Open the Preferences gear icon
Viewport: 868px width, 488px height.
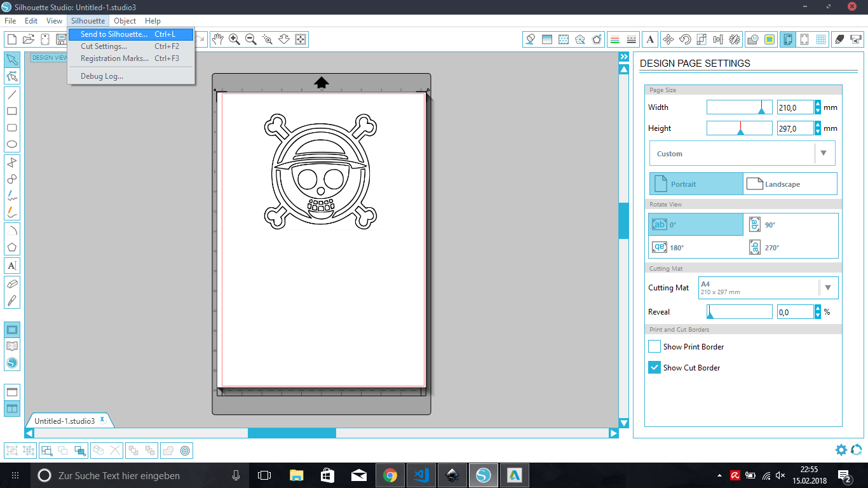pos(841,450)
